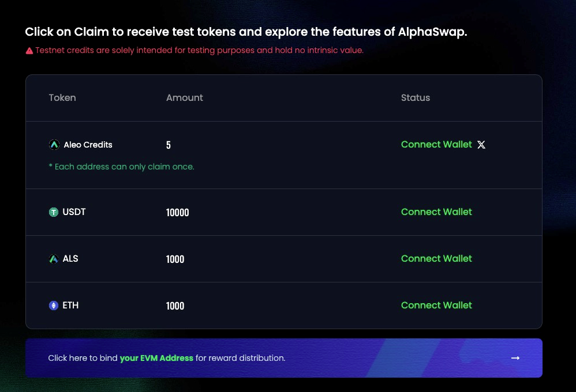Viewport: 576px width, 392px height.
Task: Click the 'Each address can only claim once' note
Action: 122,167
